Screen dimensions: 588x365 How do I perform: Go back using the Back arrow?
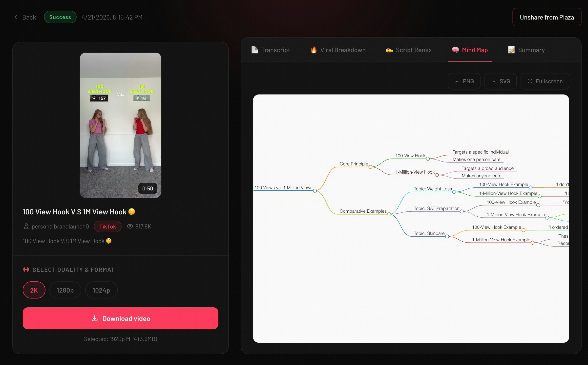[x=25, y=17]
